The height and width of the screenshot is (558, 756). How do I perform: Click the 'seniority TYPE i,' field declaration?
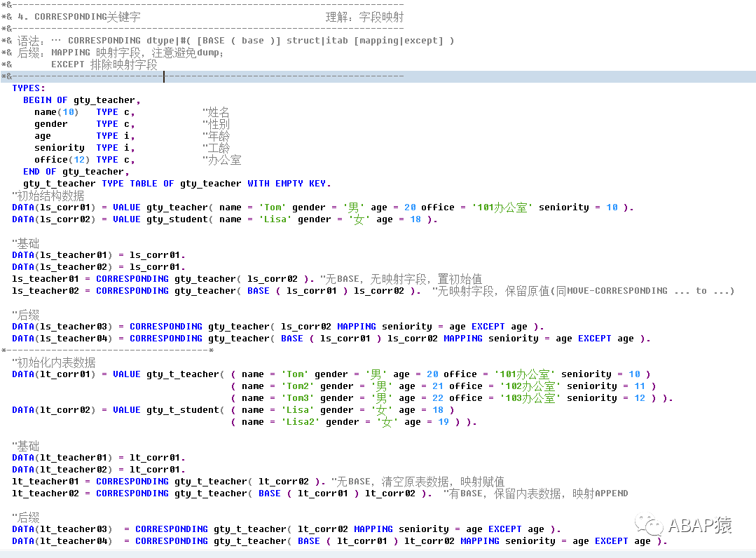(84, 148)
